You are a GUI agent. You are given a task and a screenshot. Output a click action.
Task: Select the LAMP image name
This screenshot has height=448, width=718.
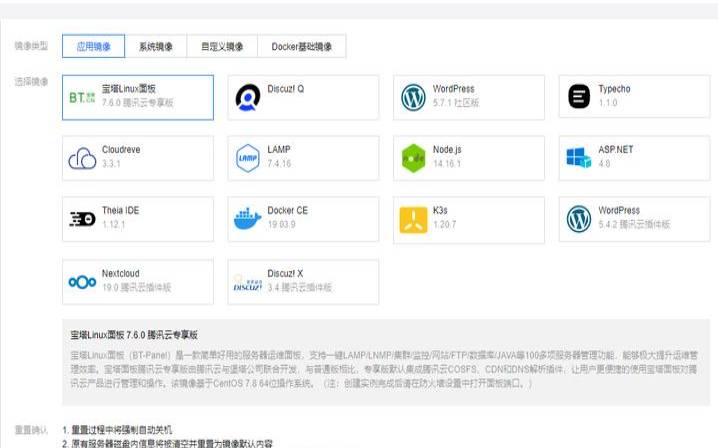pyautogui.click(x=279, y=149)
